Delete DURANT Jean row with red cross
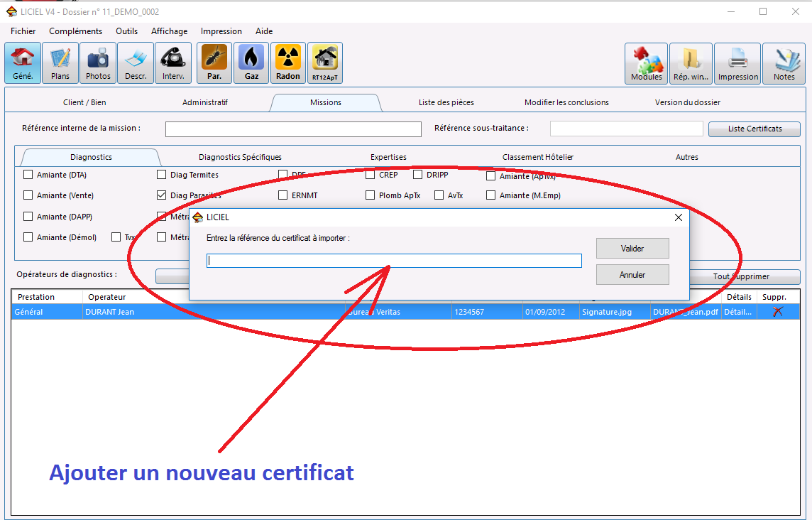 click(777, 312)
